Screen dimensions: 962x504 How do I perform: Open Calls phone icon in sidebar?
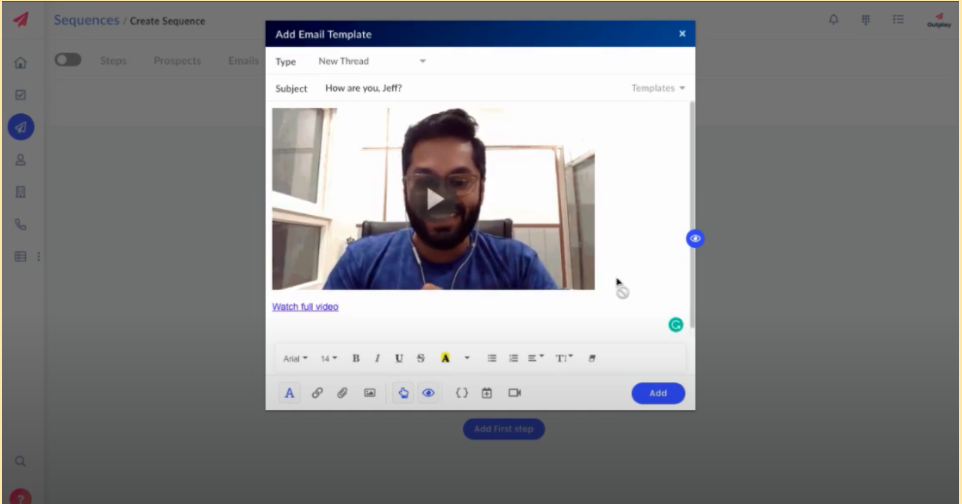(x=20, y=225)
